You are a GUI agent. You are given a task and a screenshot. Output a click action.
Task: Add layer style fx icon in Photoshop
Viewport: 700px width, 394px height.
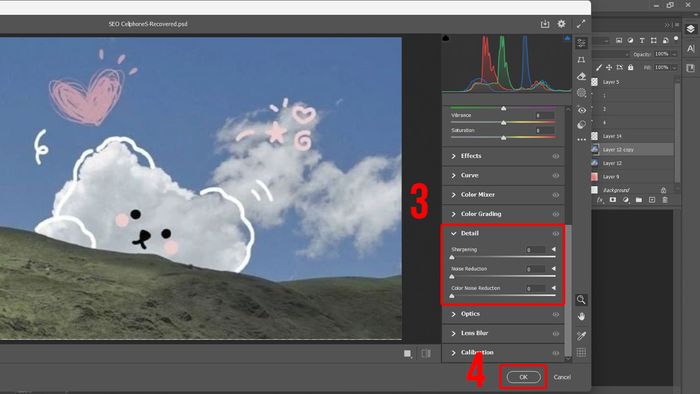coord(600,200)
